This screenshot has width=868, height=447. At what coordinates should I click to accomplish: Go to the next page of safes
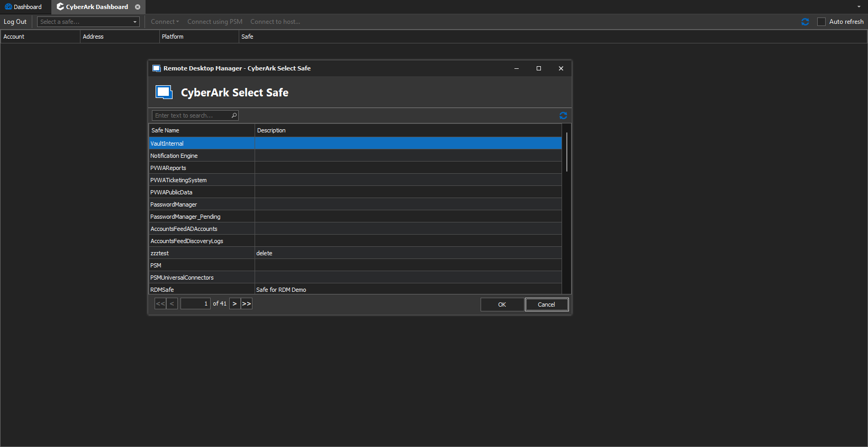(234, 303)
